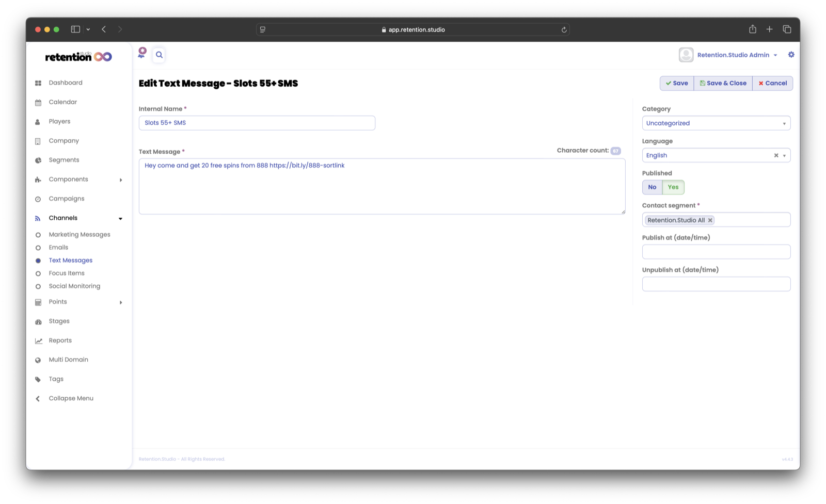Click the Points calculator icon

[38, 302]
